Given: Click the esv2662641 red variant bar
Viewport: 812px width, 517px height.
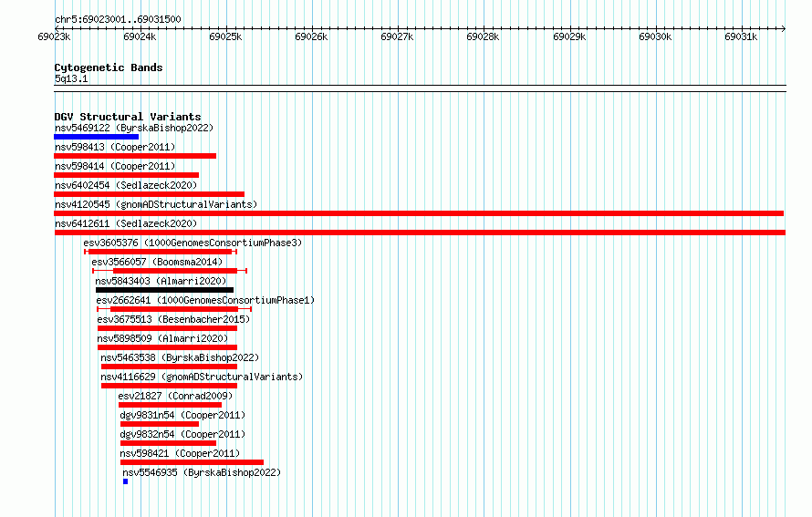Looking at the screenshot, I should coord(174,309).
